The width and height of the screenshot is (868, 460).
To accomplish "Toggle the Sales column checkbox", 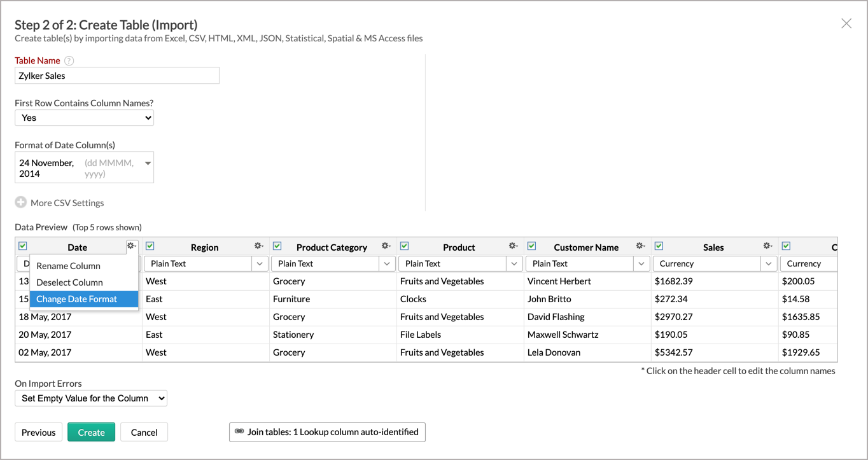I will (x=659, y=246).
